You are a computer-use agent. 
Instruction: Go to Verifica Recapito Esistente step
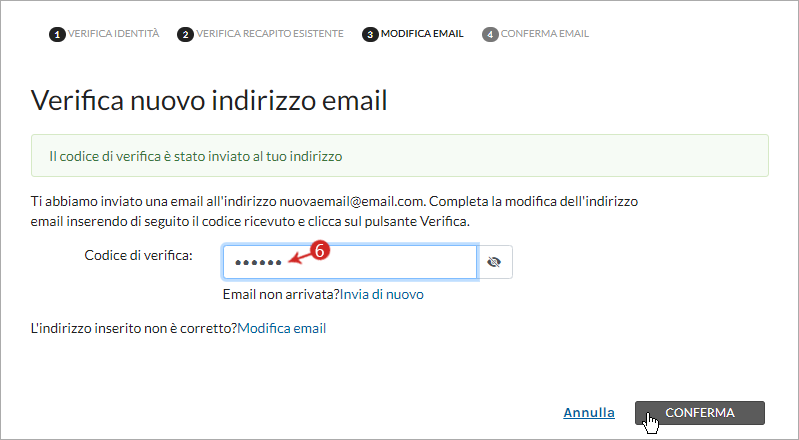270,34
